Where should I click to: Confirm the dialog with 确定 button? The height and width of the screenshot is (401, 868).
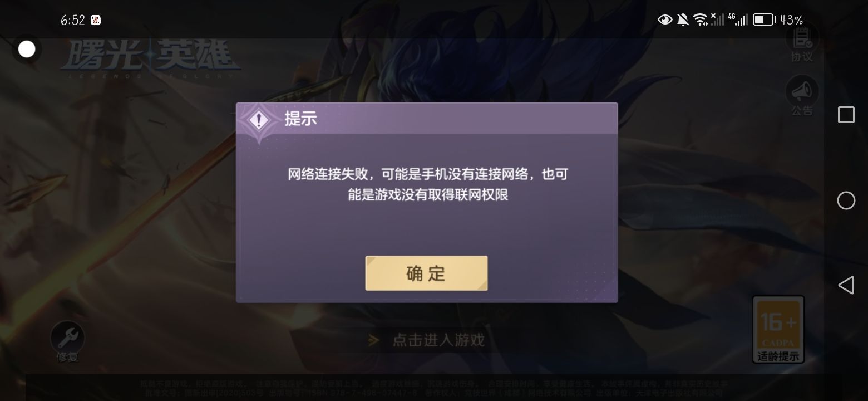point(426,273)
